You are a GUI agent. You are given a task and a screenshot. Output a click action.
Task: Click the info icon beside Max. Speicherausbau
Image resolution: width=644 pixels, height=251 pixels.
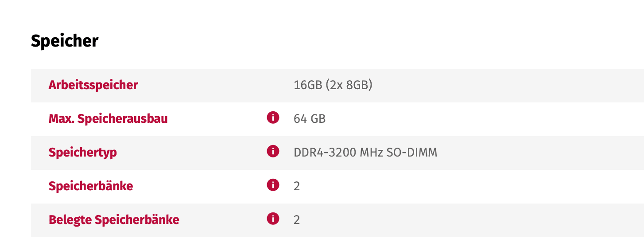[x=273, y=118]
